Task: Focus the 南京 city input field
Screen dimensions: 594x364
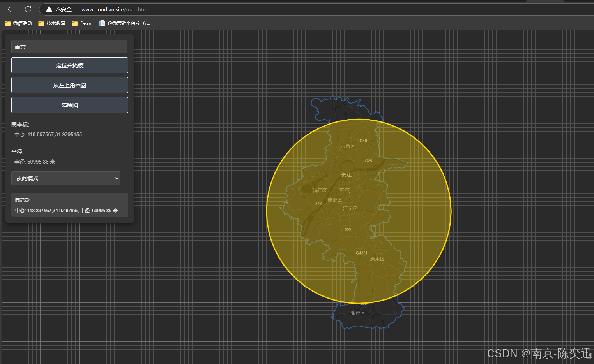Action: point(69,47)
